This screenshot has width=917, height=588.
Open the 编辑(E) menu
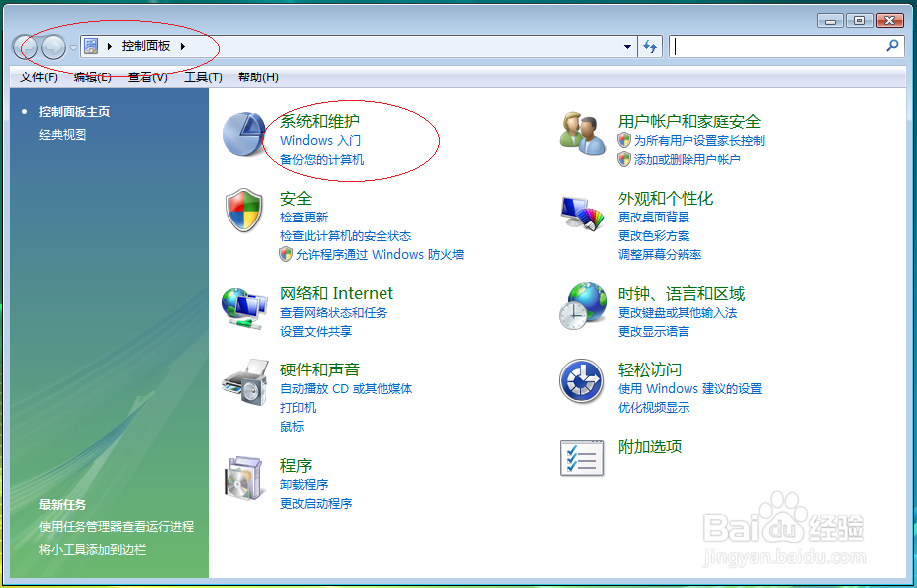coord(92,77)
